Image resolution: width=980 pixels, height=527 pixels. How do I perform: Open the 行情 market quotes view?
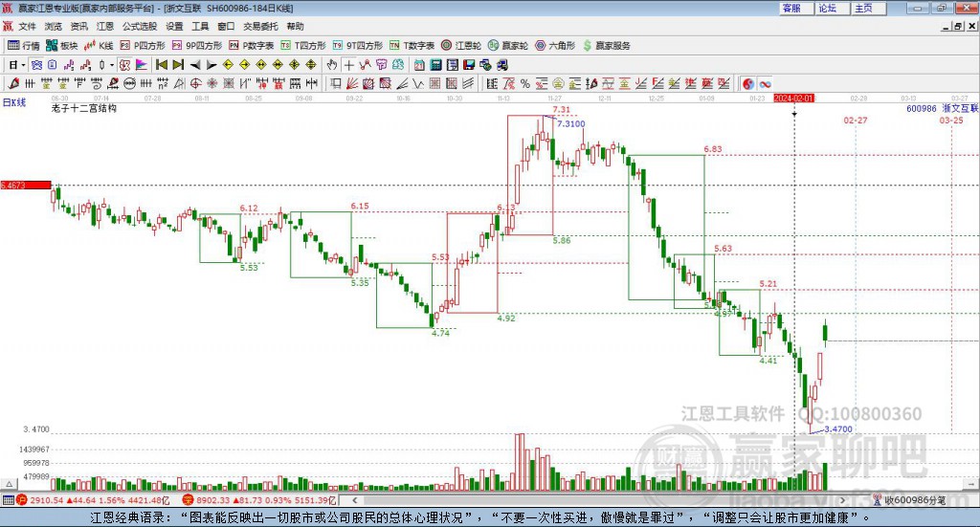click(23, 46)
